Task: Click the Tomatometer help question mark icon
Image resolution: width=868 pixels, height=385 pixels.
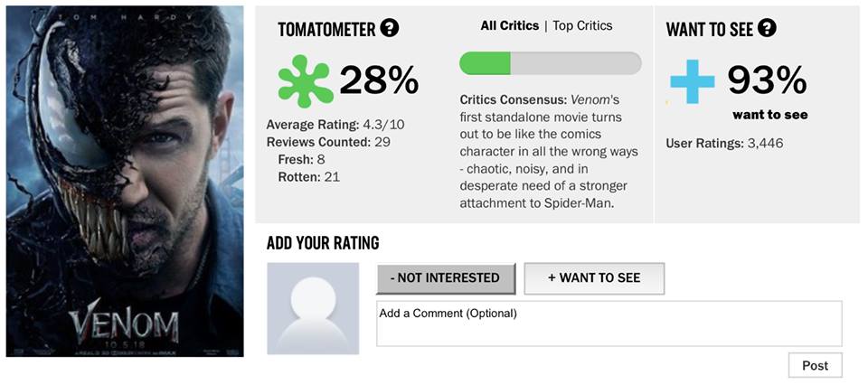Action: click(390, 28)
